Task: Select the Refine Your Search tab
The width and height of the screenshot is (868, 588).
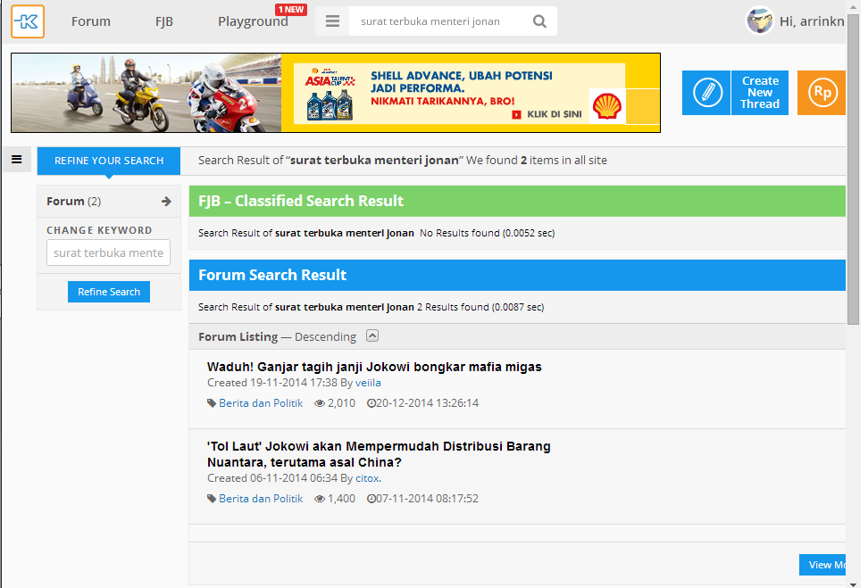Action: coord(109,161)
